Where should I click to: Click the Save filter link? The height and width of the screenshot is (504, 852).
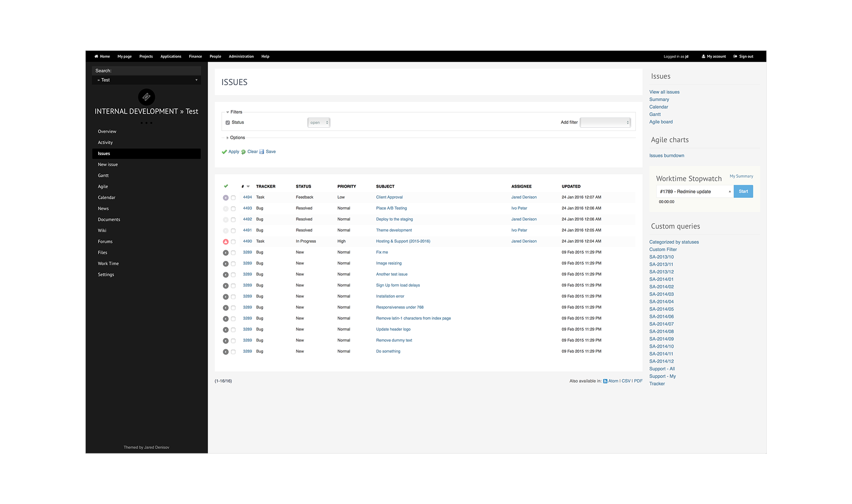(271, 151)
